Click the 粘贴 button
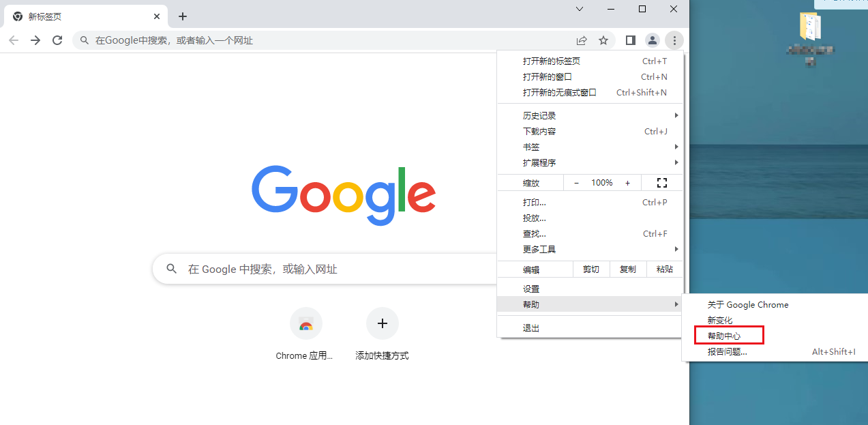This screenshot has width=868, height=425. [x=665, y=269]
